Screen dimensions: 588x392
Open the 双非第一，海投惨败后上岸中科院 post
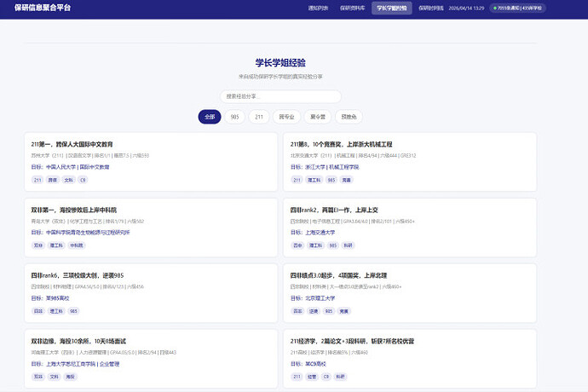[73, 210]
